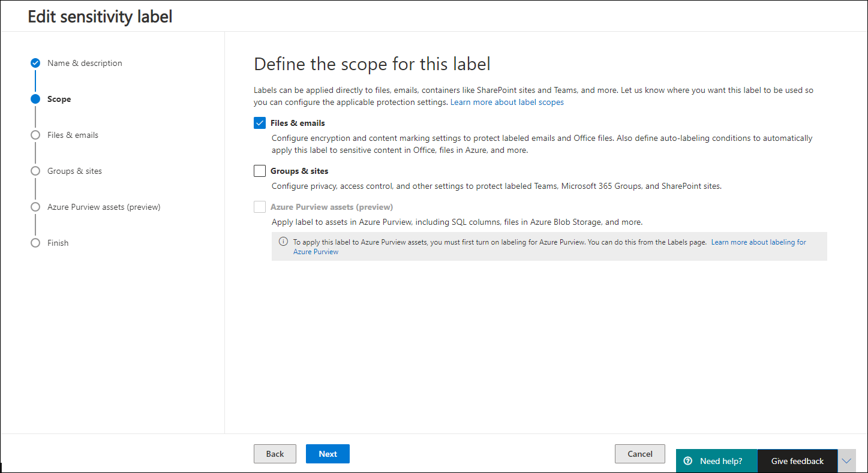Image resolution: width=868 pixels, height=473 pixels.
Task: Cancel editing the sensitivity label
Action: pos(639,454)
